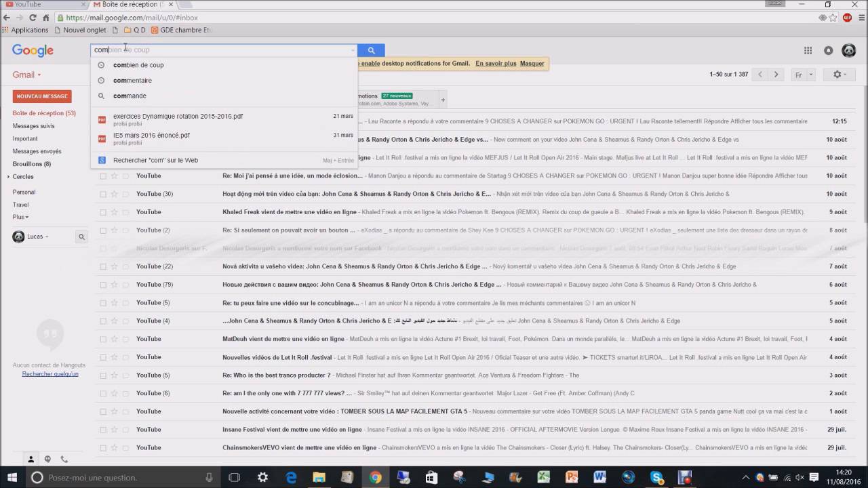Open the GDE chambre bookmark
868x488 pixels.
[x=181, y=30]
